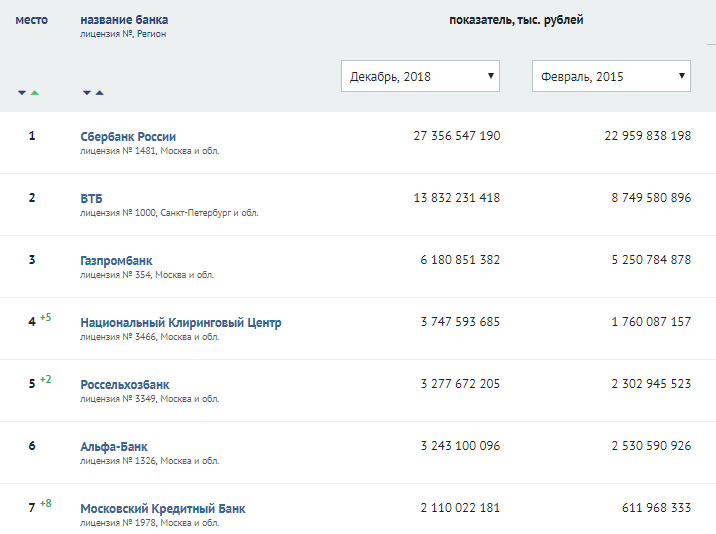Click ВТБ's February 2015 value 8 749 580 896

point(636,198)
